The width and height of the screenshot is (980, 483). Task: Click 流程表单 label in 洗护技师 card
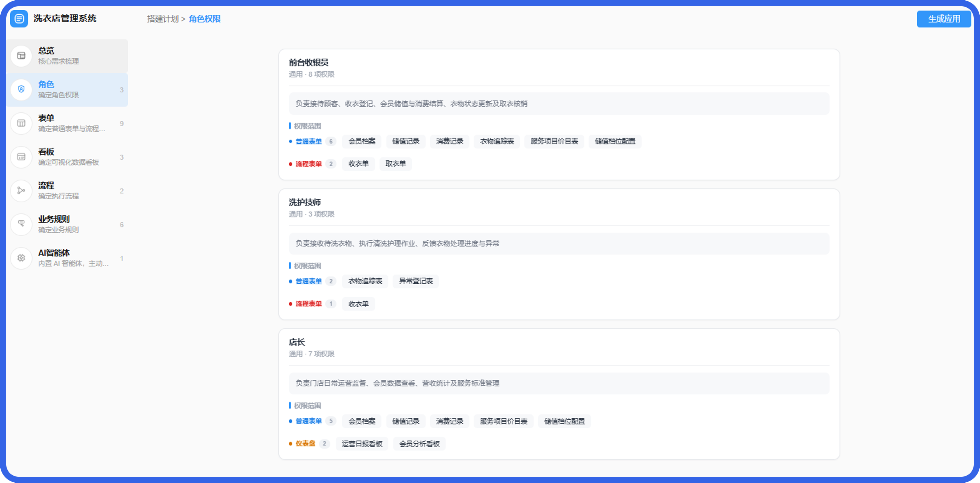pos(309,304)
